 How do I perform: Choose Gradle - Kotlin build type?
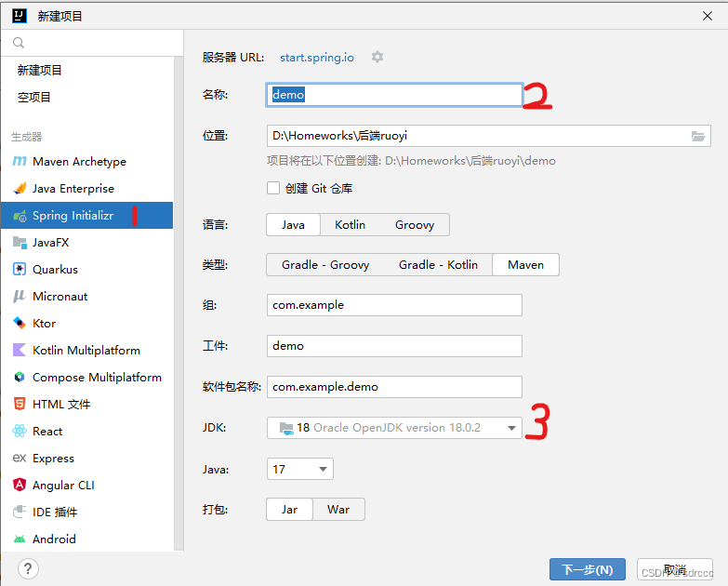tap(438, 265)
